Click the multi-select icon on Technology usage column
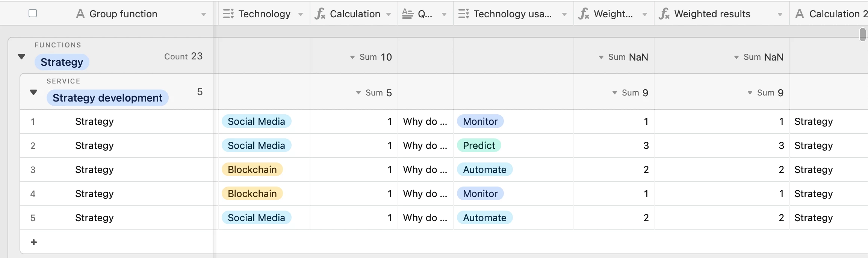The height and width of the screenshot is (258, 868). tap(463, 14)
